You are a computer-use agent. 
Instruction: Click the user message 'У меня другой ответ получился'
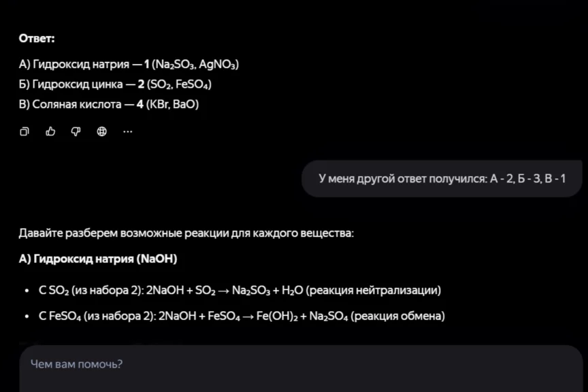[442, 179]
